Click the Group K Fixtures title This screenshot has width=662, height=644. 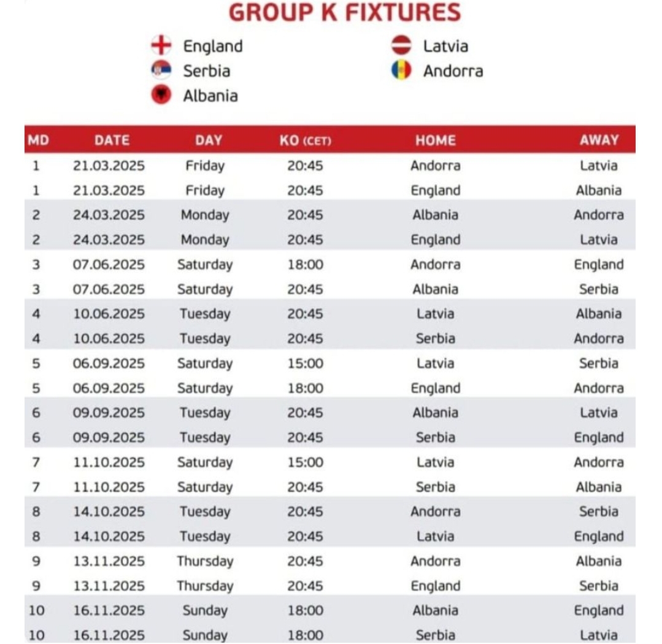coord(344,12)
